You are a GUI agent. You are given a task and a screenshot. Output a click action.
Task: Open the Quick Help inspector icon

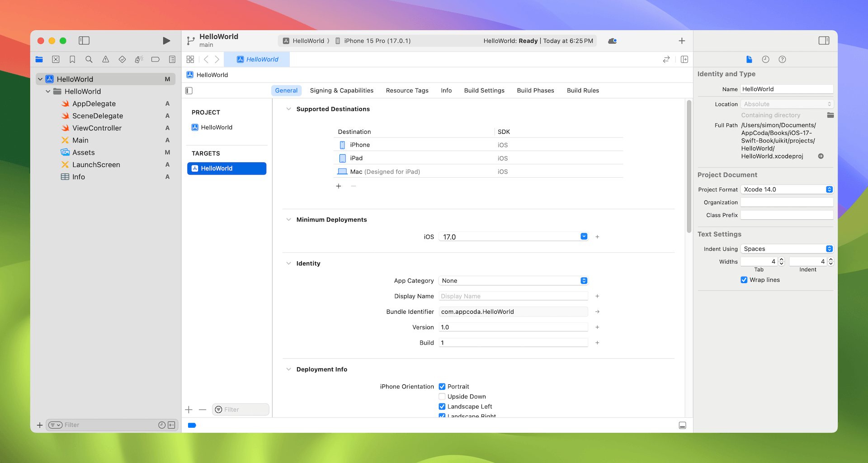point(782,59)
